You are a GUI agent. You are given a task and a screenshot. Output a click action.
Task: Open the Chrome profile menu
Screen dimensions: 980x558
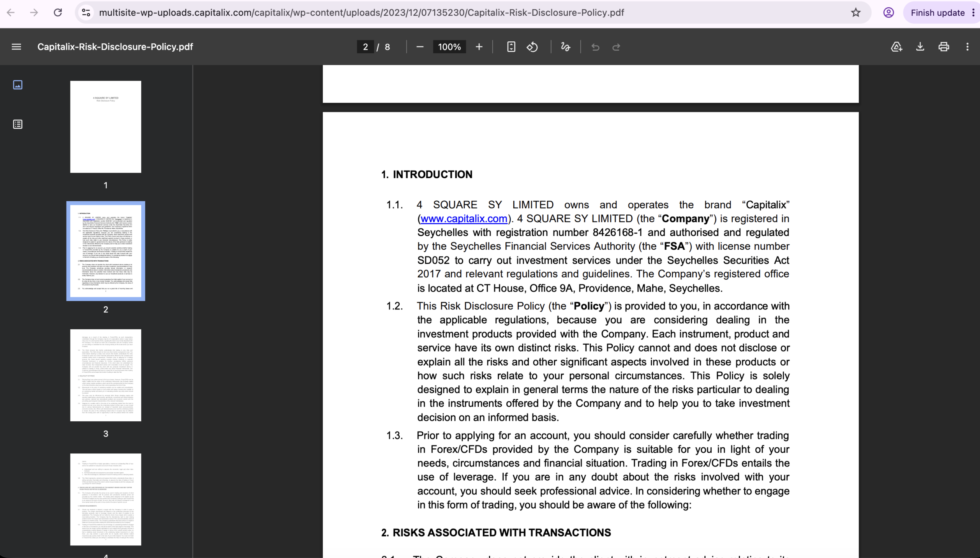coord(889,13)
